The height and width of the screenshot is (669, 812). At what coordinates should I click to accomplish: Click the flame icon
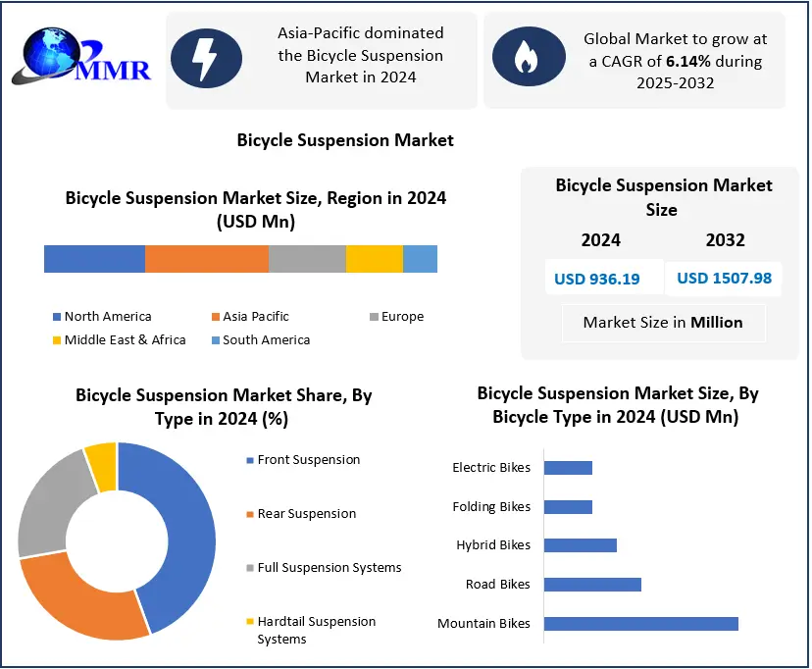pyautogui.click(x=528, y=57)
